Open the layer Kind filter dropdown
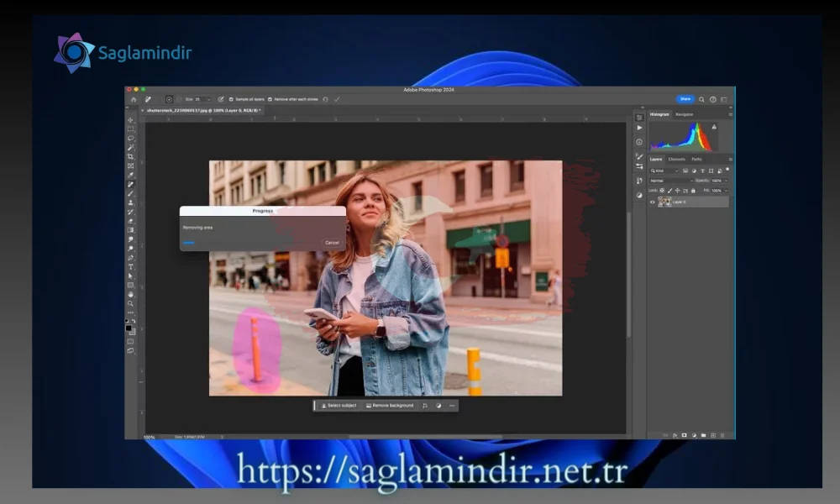Image resolution: width=840 pixels, height=504 pixels. pos(664,171)
